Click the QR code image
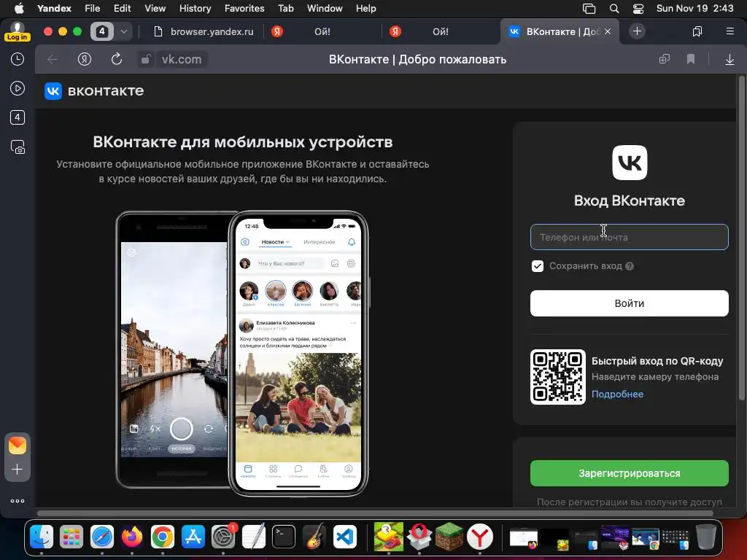Viewport: 747px width, 560px height. tap(558, 377)
